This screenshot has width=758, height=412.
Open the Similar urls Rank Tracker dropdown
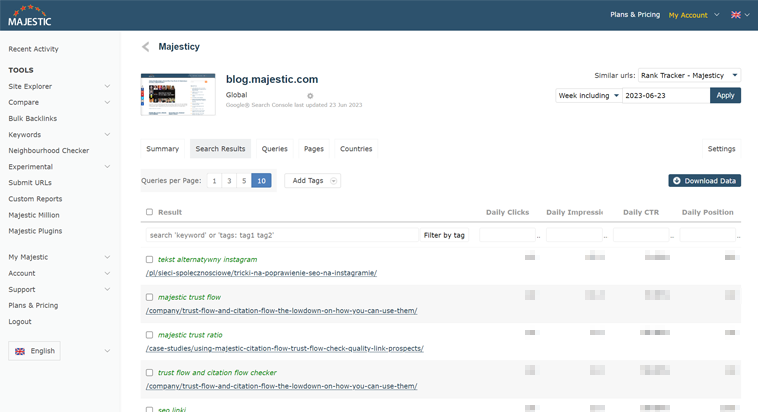click(x=689, y=75)
